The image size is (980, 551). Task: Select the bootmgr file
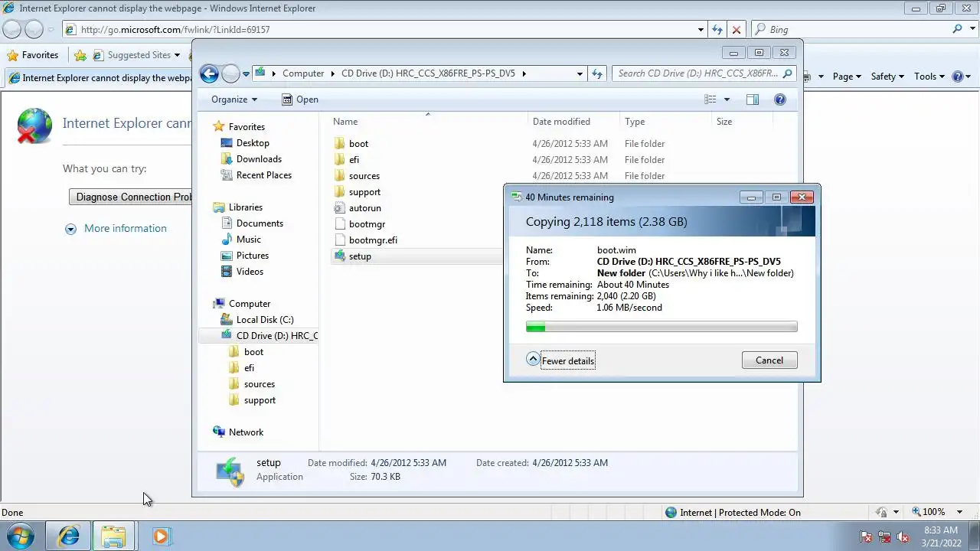pyautogui.click(x=367, y=224)
